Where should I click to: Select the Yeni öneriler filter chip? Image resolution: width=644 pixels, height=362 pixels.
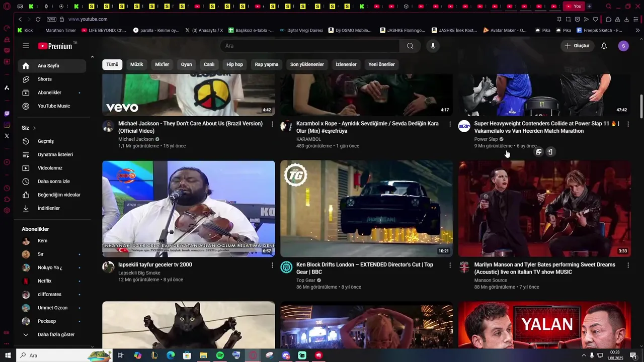[x=381, y=64]
